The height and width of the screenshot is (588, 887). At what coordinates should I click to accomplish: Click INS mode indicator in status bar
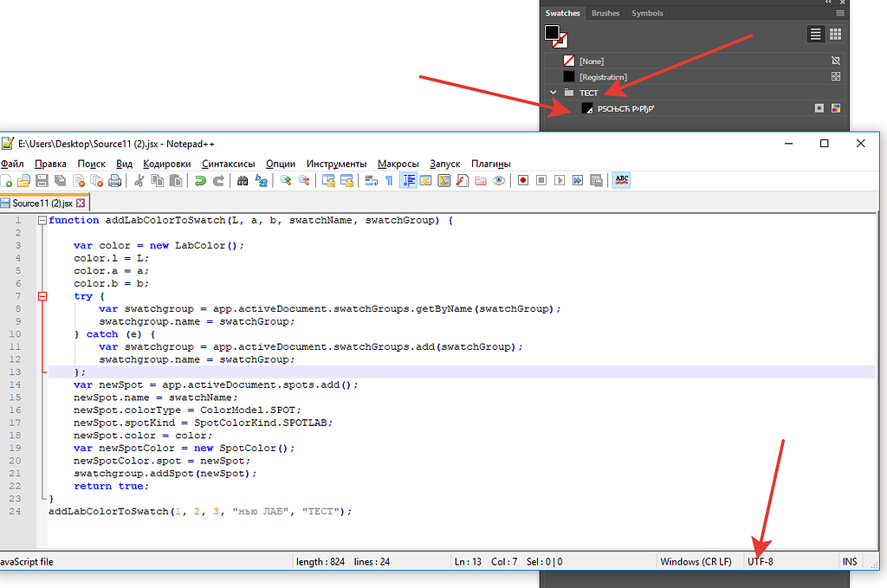point(850,562)
